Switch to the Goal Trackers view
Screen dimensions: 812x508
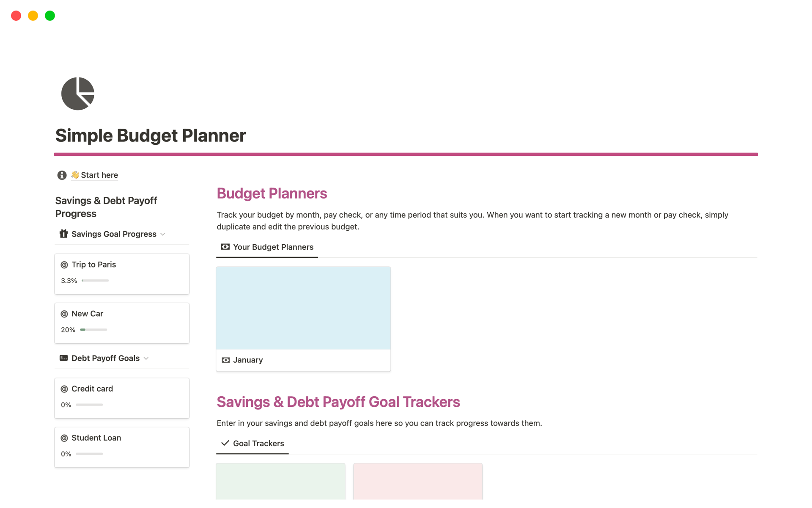pos(258,443)
